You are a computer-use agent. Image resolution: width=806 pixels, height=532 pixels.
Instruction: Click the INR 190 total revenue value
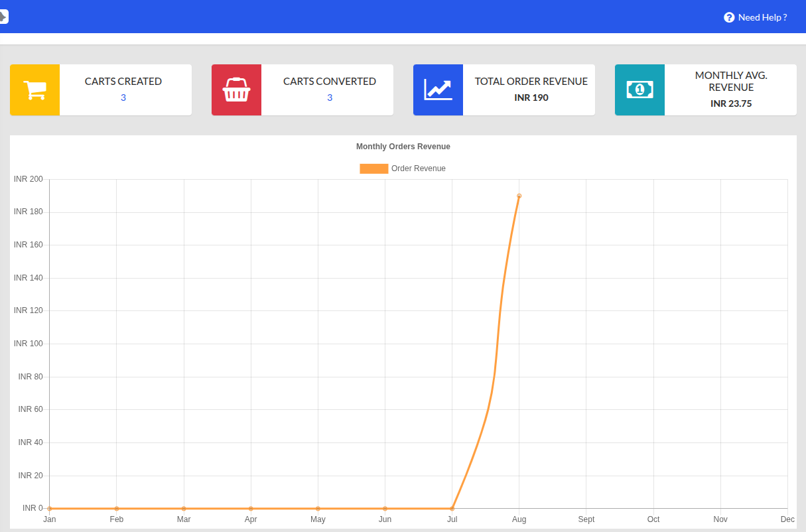531,98
